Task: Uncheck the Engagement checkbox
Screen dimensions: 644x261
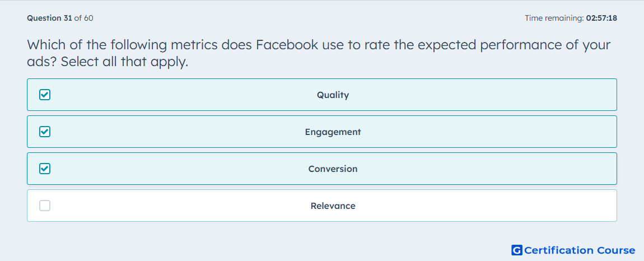Action: tap(45, 132)
